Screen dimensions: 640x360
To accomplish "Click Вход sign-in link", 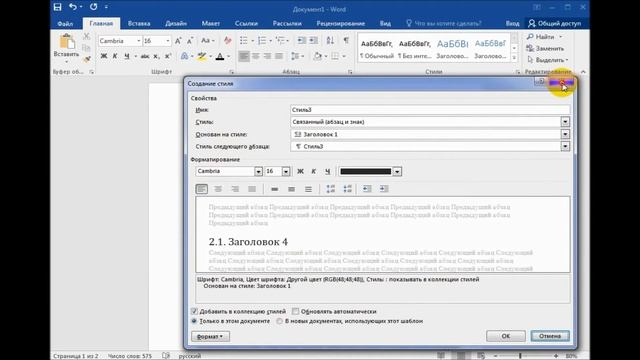I will pos(512,24).
